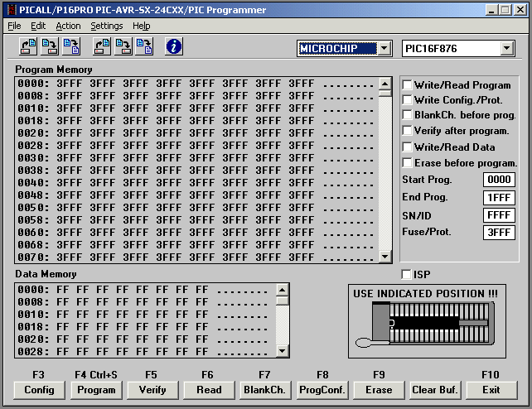532x409 pixels.
Task: Click Data Memory row 0028:
Action: (x=143, y=352)
